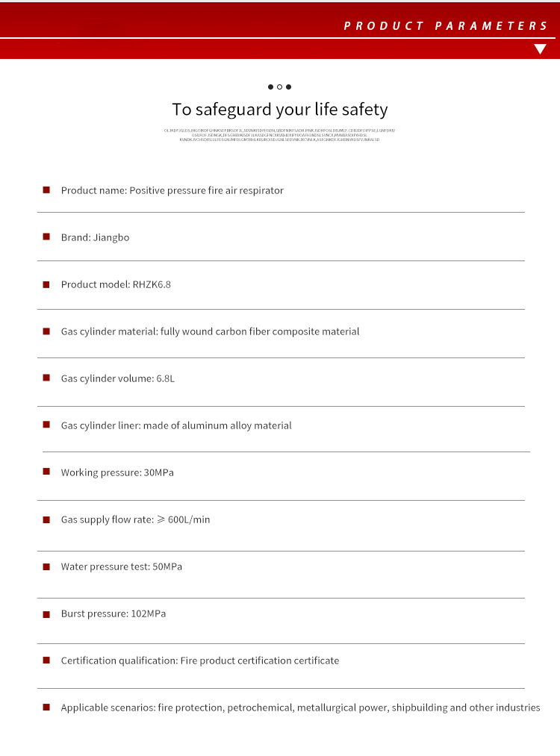Viewport: 560px width, 756px height.
Task: Click the Water pressure test: 50MPa text
Action: (x=122, y=566)
